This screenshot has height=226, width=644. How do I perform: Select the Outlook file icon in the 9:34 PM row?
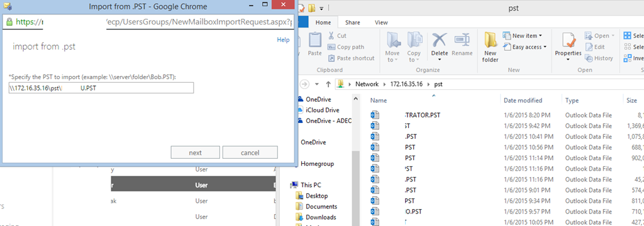tap(374, 200)
